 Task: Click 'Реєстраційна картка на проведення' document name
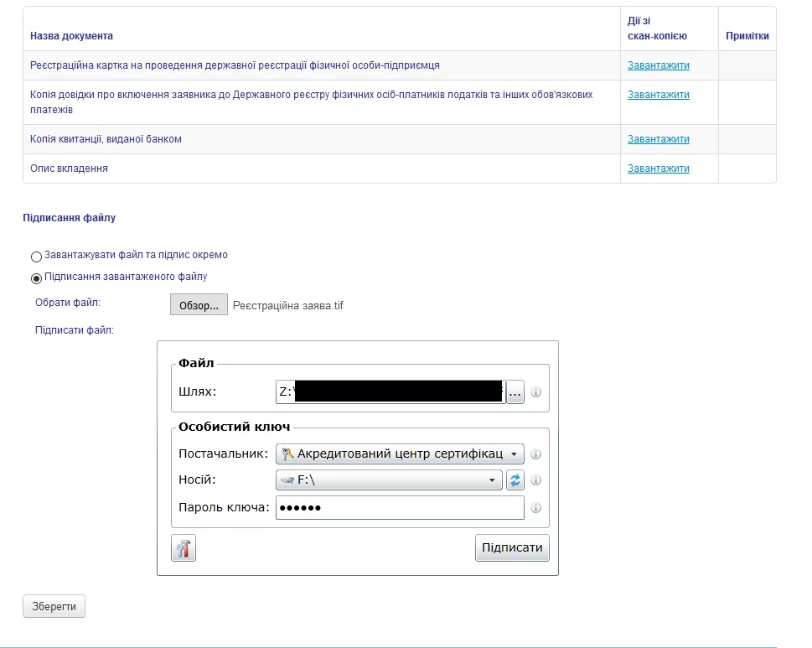[x=235, y=65]
